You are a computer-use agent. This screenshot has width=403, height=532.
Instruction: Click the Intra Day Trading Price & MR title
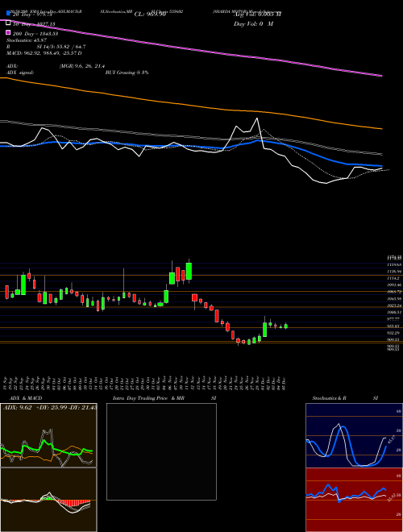pos(148,398)
